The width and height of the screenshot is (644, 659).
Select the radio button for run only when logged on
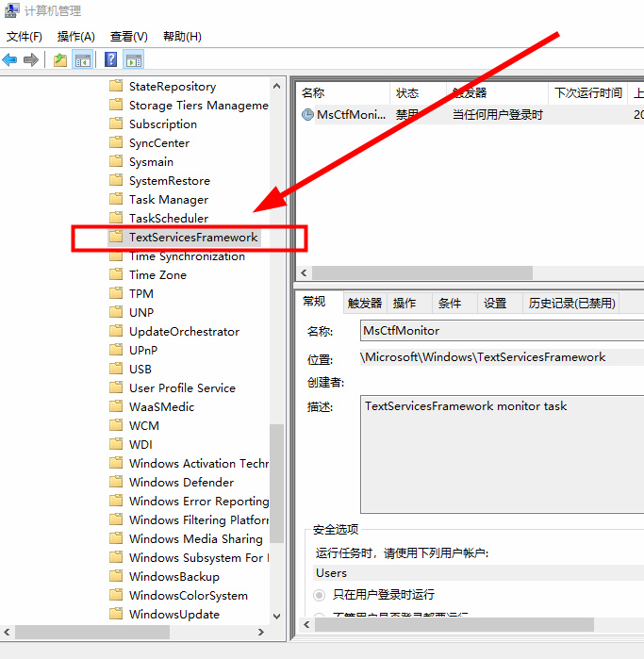coord(321,595)
